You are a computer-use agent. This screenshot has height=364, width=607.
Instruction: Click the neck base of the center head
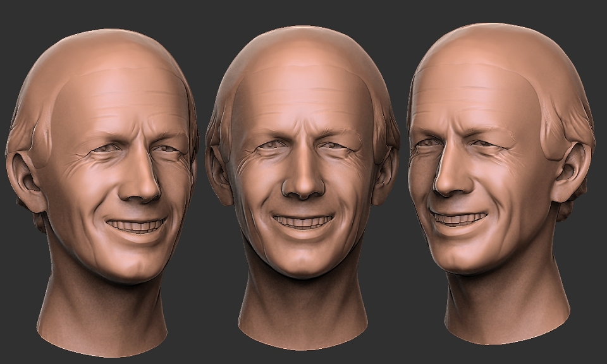point(303,325)
